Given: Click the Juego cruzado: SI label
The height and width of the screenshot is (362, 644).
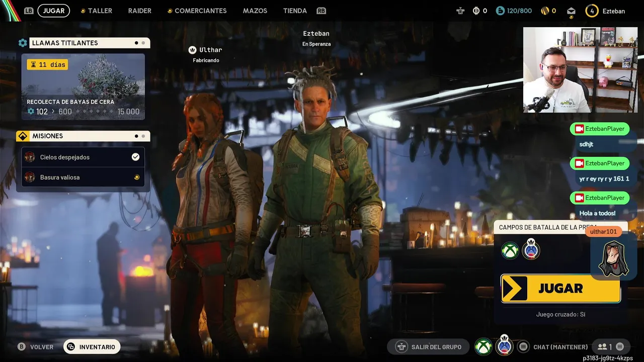Looking at the screenshot, I should tap(560, 315).
